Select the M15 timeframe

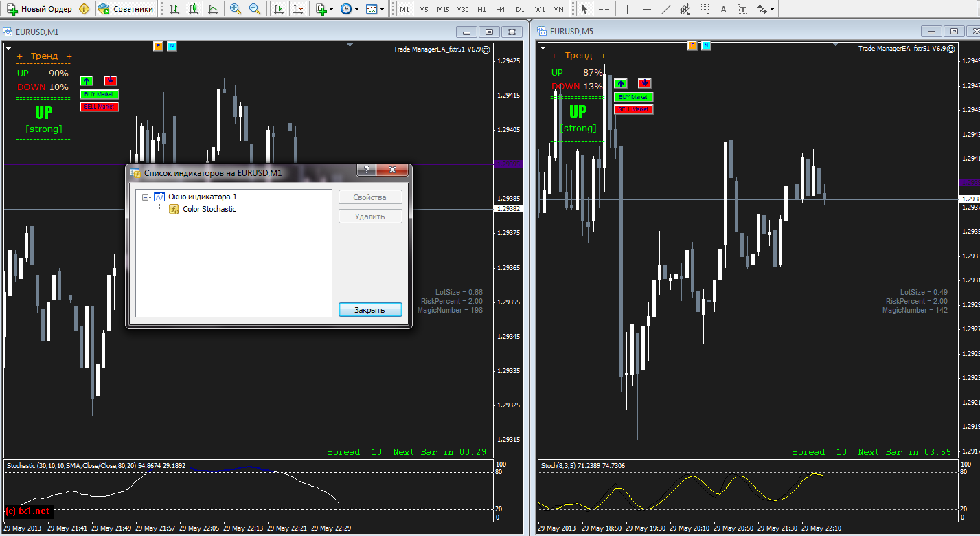(x=443, y=9)
